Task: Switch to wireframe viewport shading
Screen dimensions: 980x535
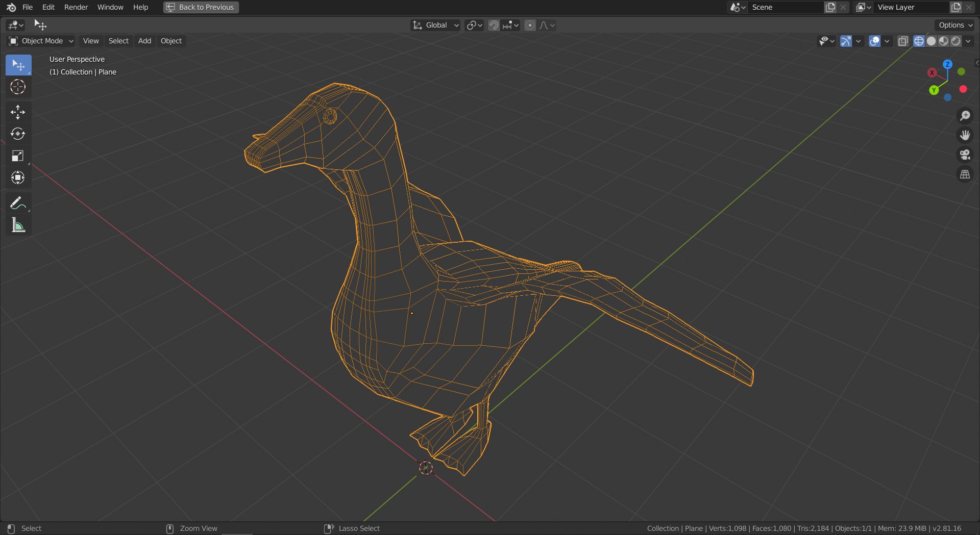Action: (x=919, y=41)
